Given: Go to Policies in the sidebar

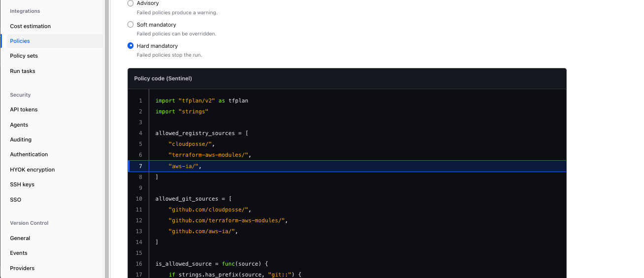Looking at the screenshot, I should pos(20,41).
